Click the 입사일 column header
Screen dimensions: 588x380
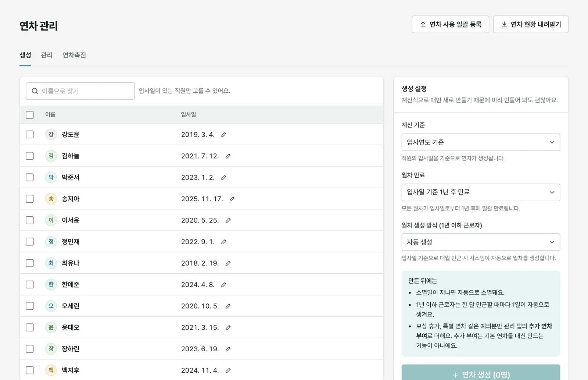[x=189, y=114]
